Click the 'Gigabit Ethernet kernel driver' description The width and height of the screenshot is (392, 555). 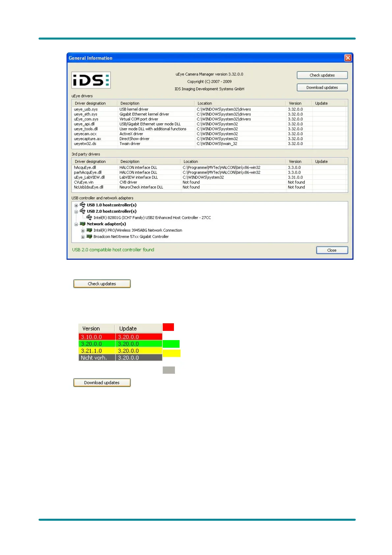pyautogui.click(x=144, y=114)
